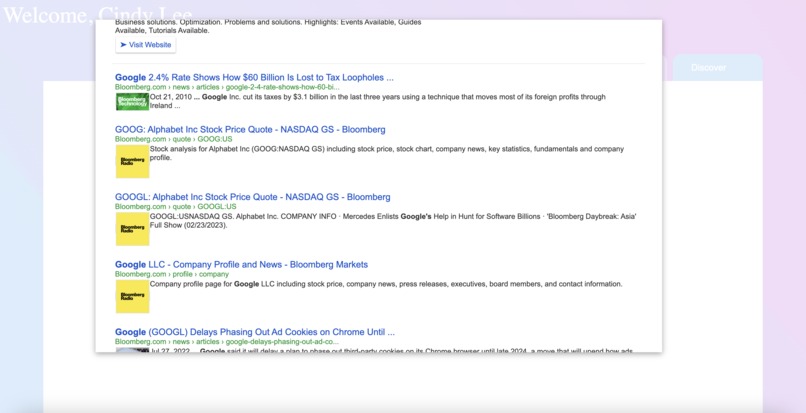Click the 'Oct 21, 2010' snippet text
806x413 pixels.
pyautogui.click(x=378, y=101)
